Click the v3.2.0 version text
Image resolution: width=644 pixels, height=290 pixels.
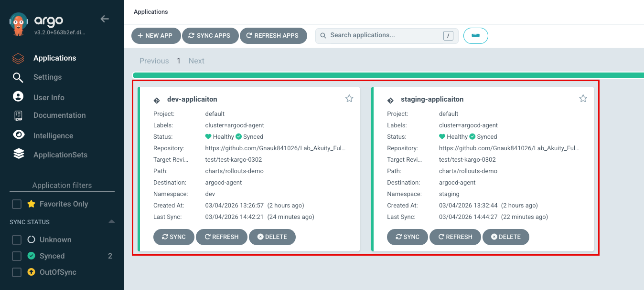60,33
